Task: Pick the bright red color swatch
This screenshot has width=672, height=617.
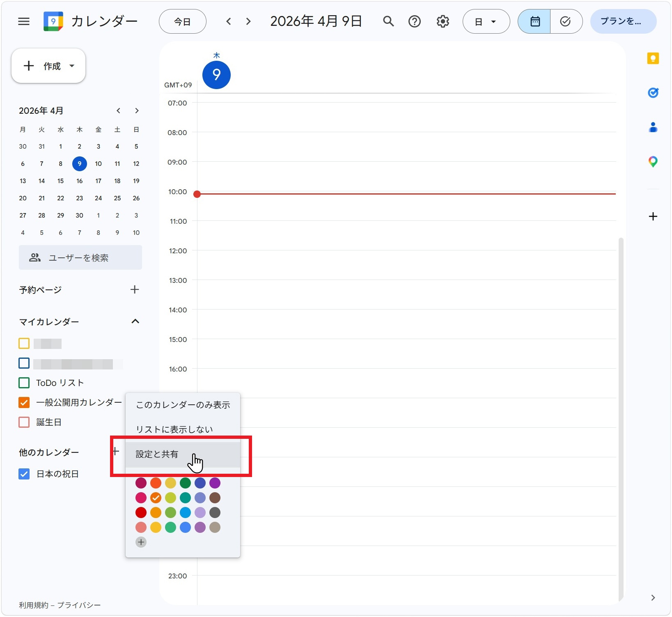Action: click(141, 513)
